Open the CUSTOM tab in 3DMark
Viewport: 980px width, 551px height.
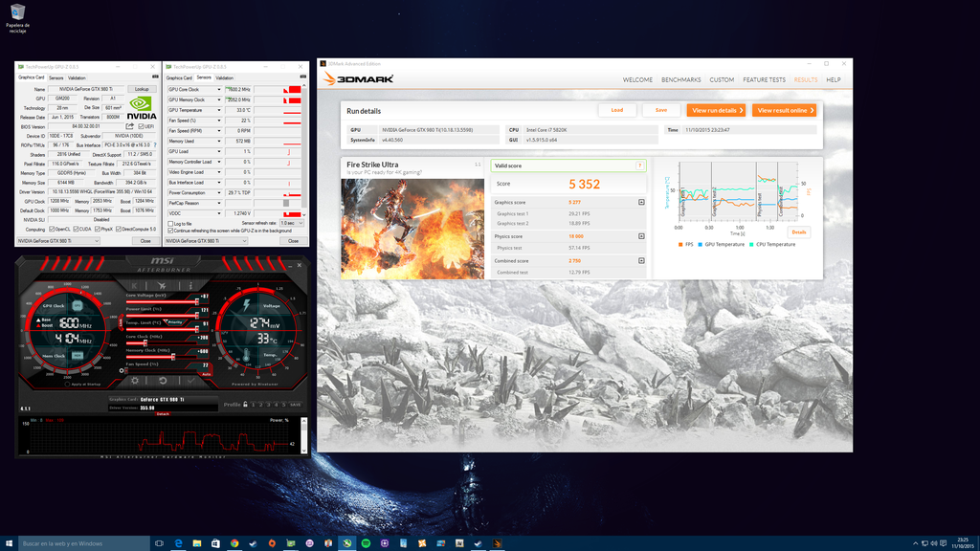[722, 80]
